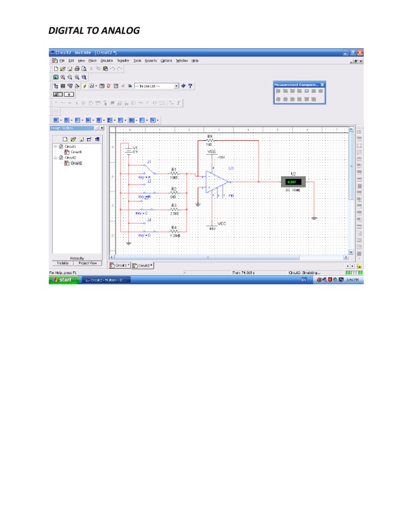411x532 pixels.
Task: Click the help question mark icon
Action: 190,86
